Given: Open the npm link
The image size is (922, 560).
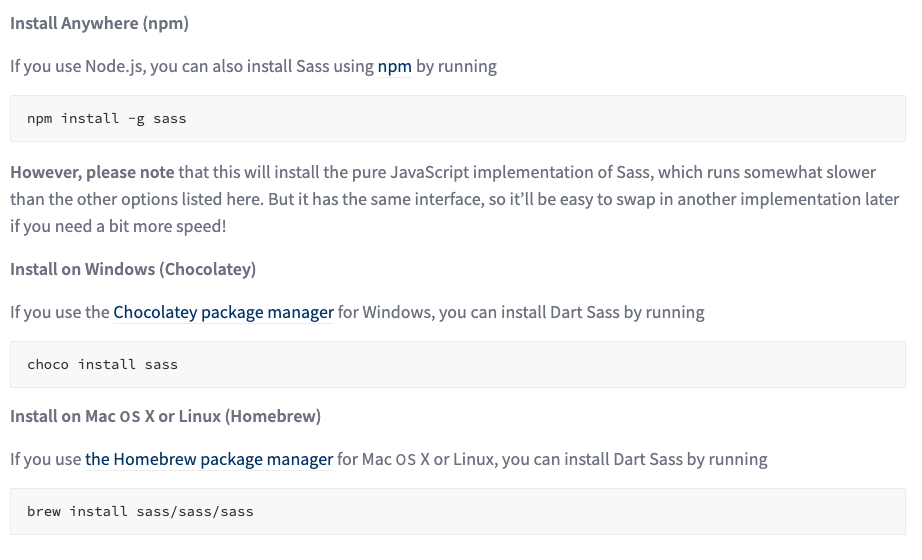Looking at the screenshot, I should tap(395, 66).
